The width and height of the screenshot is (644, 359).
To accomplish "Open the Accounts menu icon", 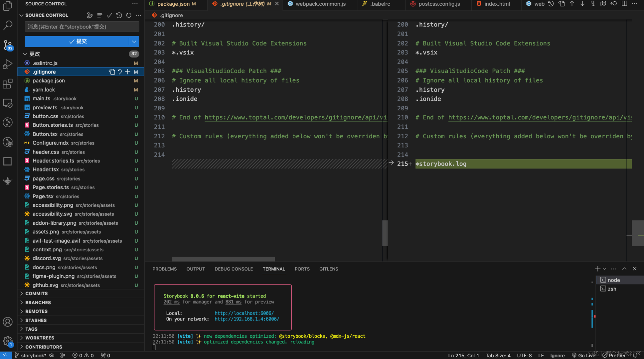I will (7, 322).
